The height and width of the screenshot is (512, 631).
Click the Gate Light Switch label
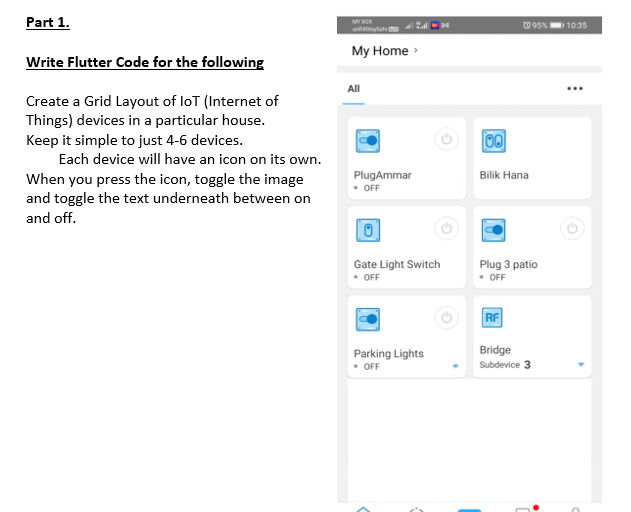[397, 264]
